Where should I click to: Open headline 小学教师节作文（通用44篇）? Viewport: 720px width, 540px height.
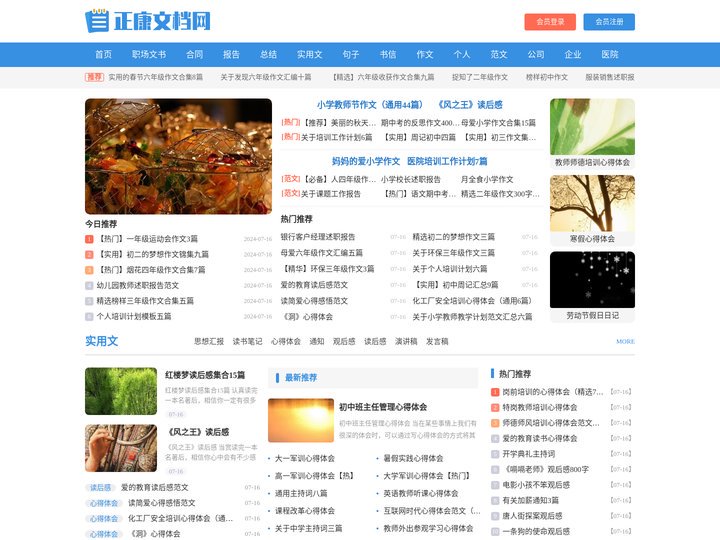pyautogui.click(x=370, y=105)
